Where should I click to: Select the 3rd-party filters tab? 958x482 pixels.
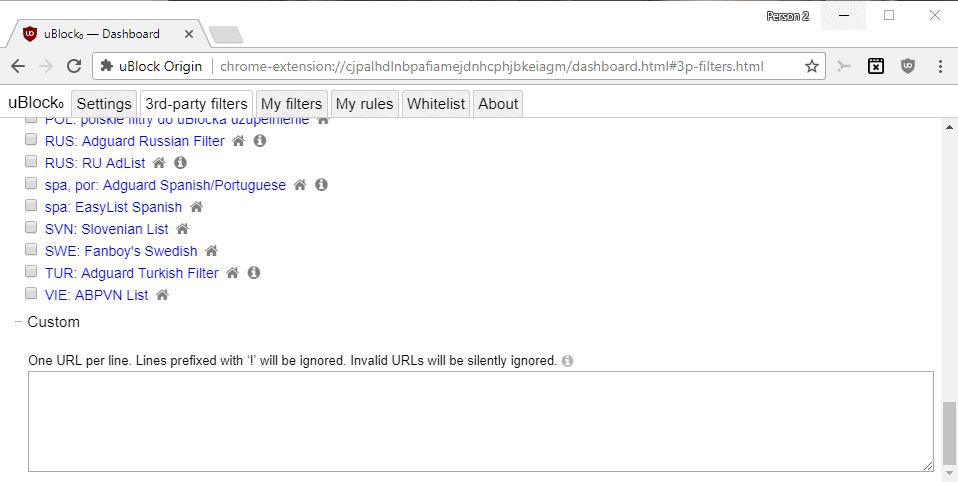(196, 104)
